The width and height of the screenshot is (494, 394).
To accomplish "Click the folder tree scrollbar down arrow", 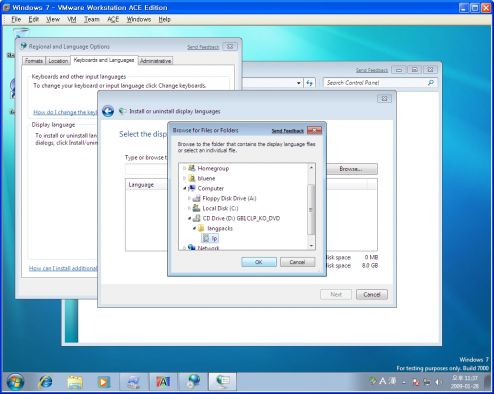I will pos(311,246).
